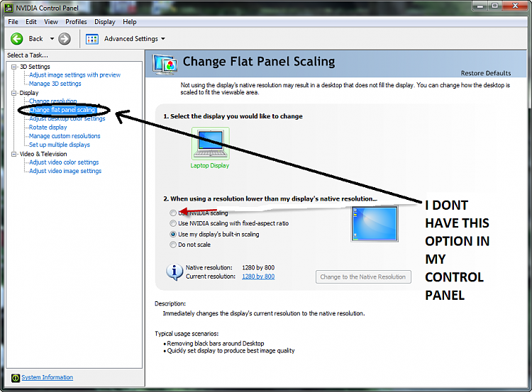Open the File menu
The image size is (532, 392).
tap(13, 22)
